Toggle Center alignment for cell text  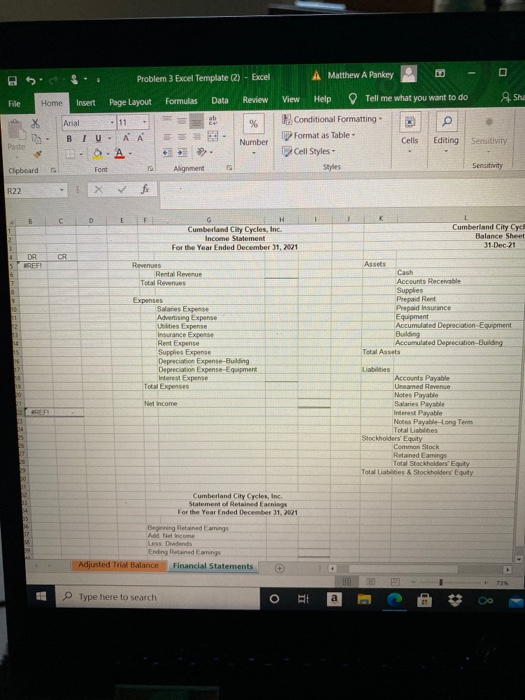tap(182, 137)
